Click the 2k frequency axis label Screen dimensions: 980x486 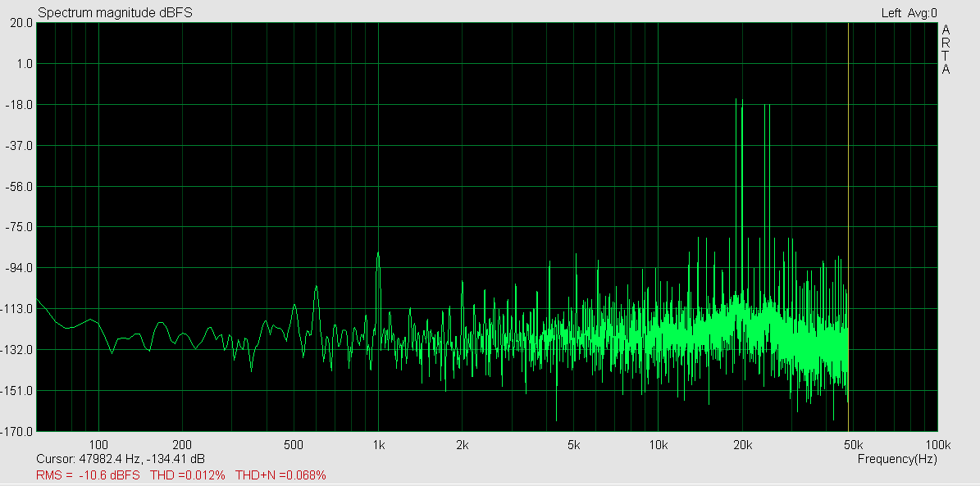[x=462, y=445]
